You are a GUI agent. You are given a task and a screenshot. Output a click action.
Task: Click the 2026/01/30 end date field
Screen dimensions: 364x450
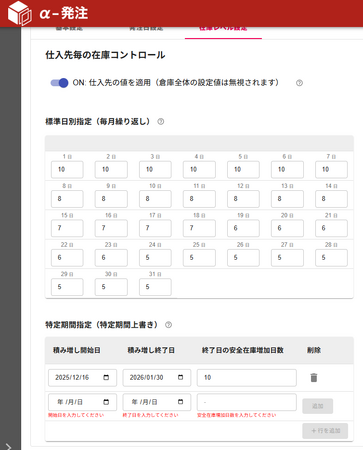click(157, 378)
